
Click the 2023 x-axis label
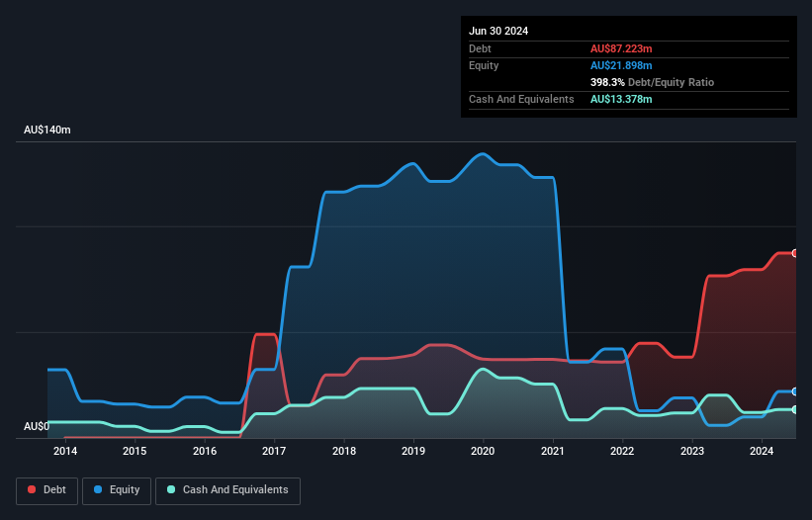point(692,451)
